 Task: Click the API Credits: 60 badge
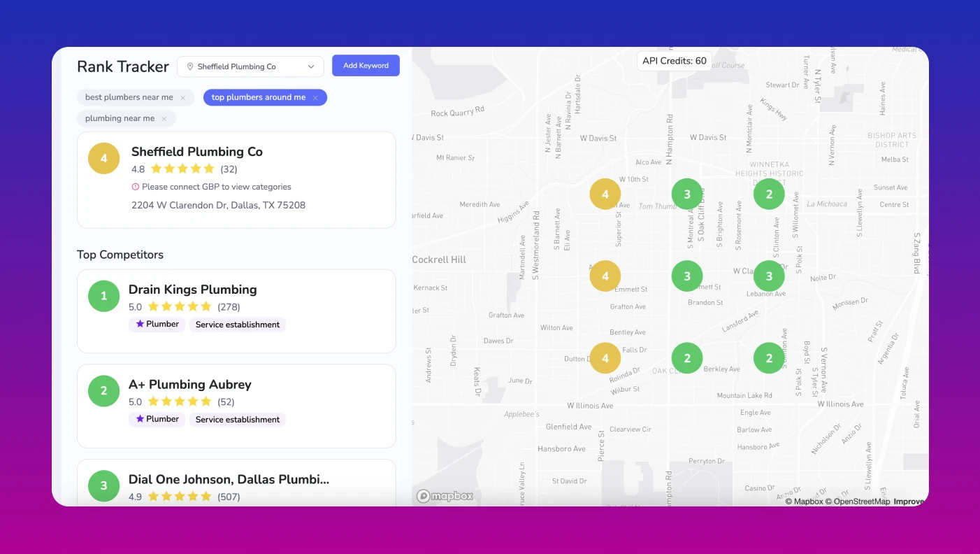pos(675,61)
